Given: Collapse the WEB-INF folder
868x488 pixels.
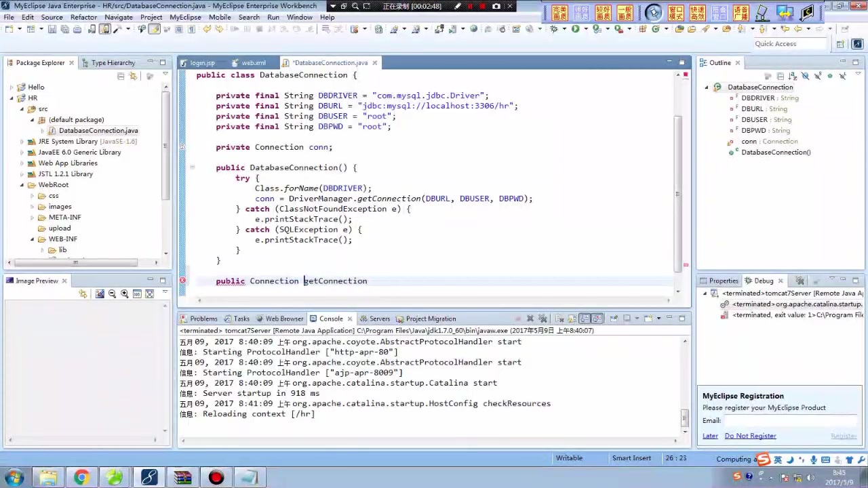Looking at the screenshot, I should point(32,239).
